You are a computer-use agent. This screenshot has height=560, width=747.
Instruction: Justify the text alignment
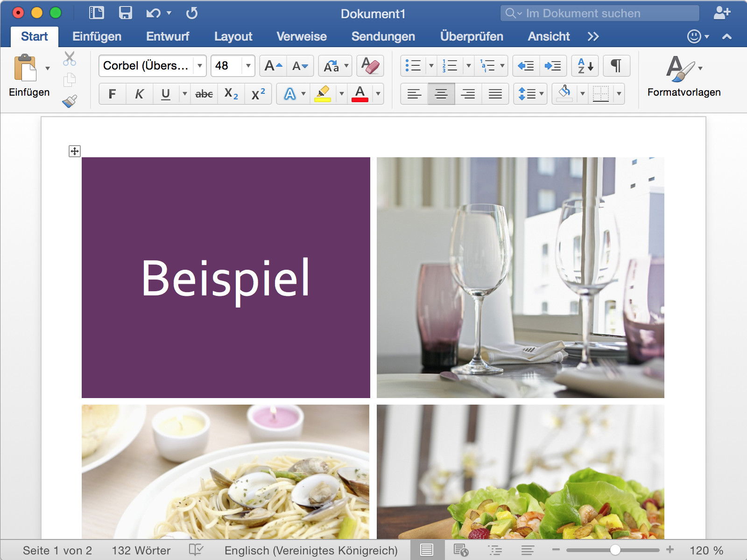click(x=495, y=94)
